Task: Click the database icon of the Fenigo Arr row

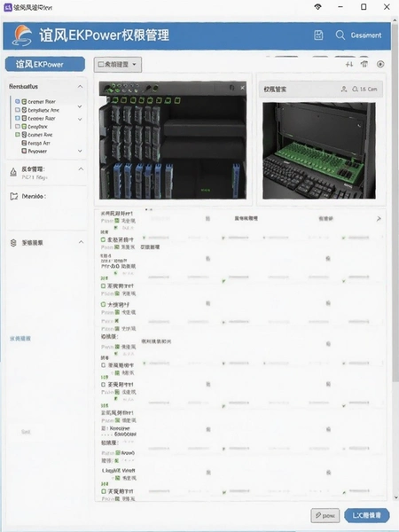Action: point(24,143)
